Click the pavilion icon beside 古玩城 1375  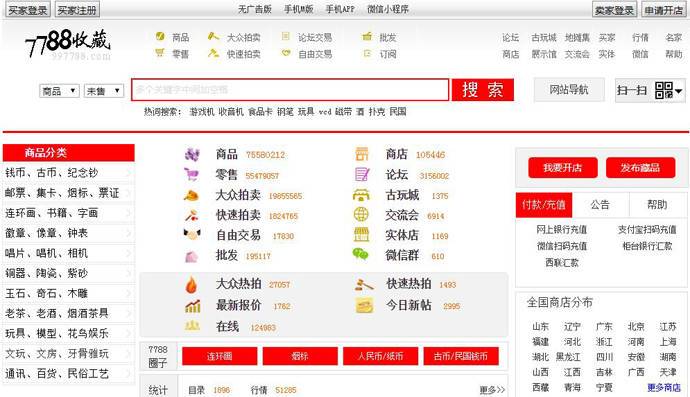[x=361, y=195]
